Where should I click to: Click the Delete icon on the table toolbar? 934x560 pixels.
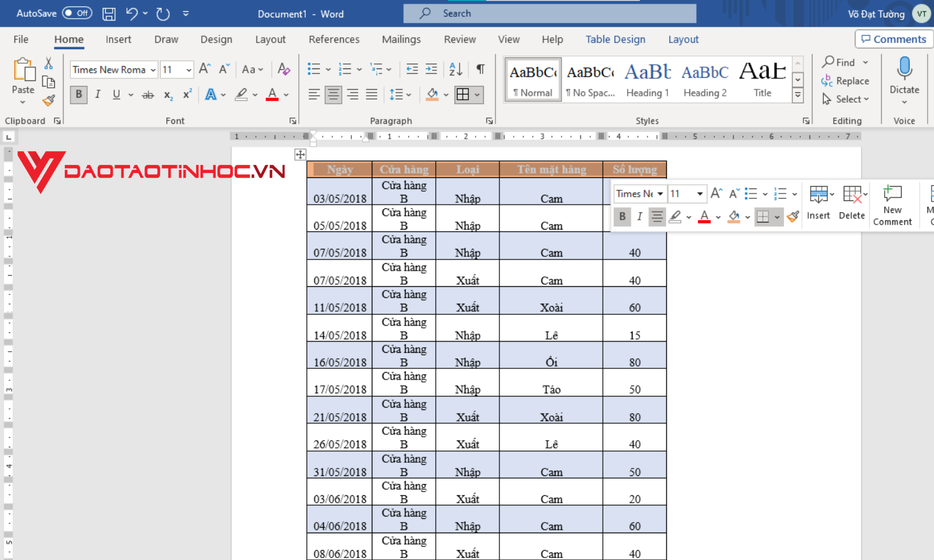click(x=852, y=202)
